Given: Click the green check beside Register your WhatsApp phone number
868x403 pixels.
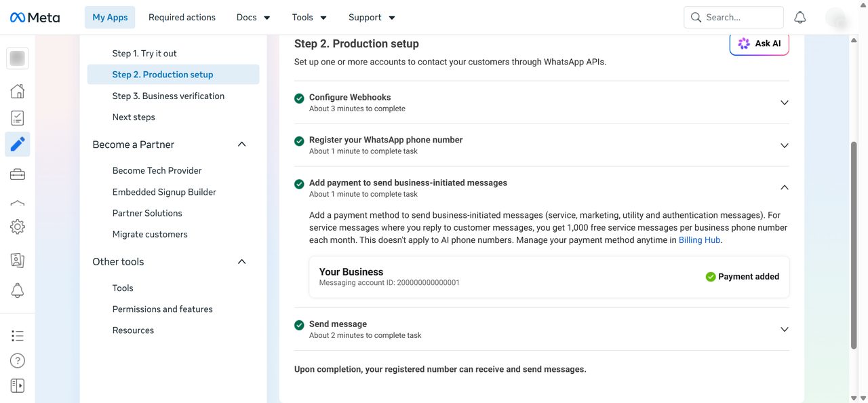Looking at the screenshot, I should [299, 142].
